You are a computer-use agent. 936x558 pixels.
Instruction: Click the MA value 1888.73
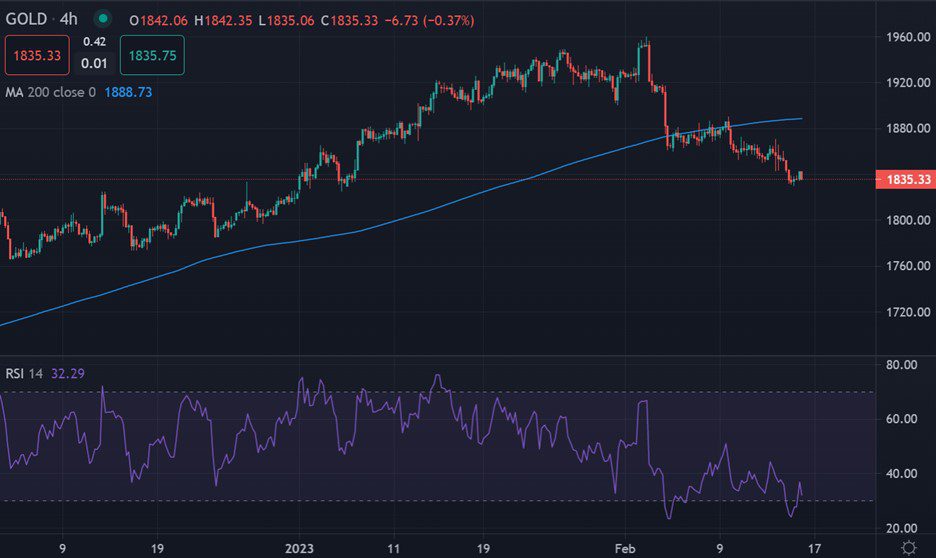pyautogui.click(x=128, y=92)
